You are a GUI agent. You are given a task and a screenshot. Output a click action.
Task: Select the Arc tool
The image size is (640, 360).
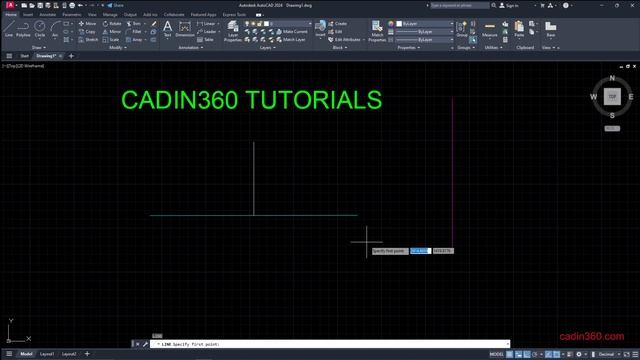click(x=55, y=29)
